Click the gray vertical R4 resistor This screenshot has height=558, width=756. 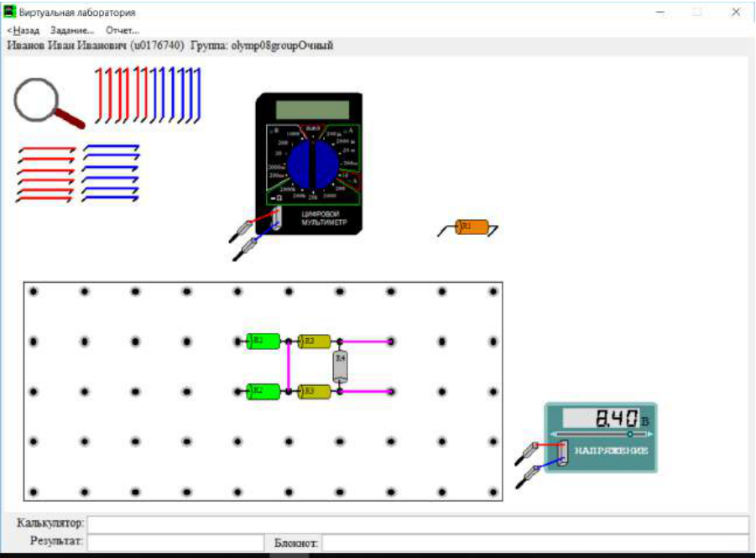(x=340, y=367)
